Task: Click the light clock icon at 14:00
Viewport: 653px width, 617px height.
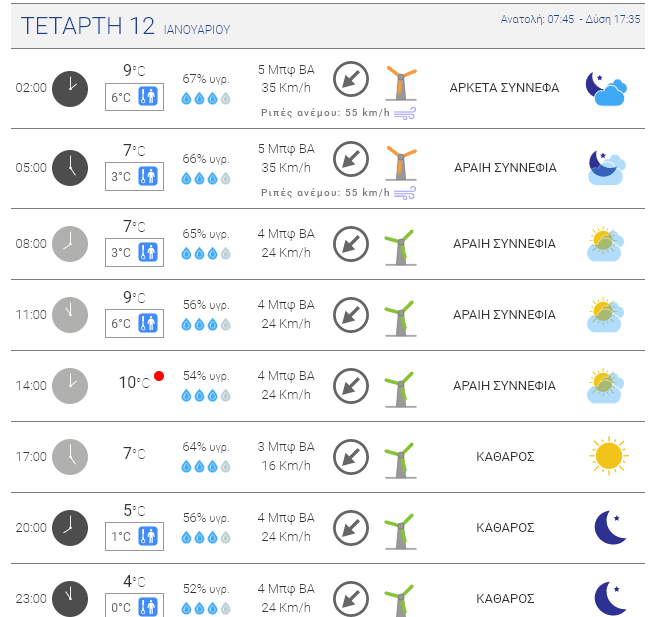Action: [70, 386]
